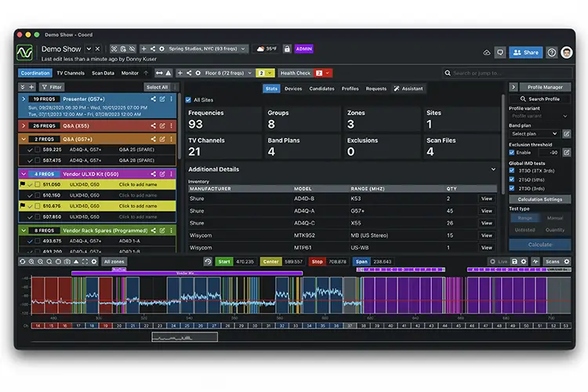Check the box for frequency 510.150

38,195
